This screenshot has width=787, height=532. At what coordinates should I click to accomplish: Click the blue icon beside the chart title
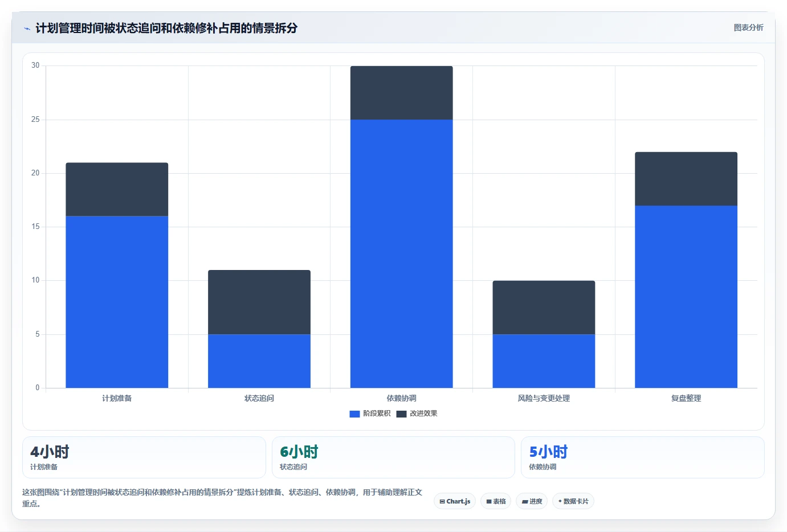(27, 28)
